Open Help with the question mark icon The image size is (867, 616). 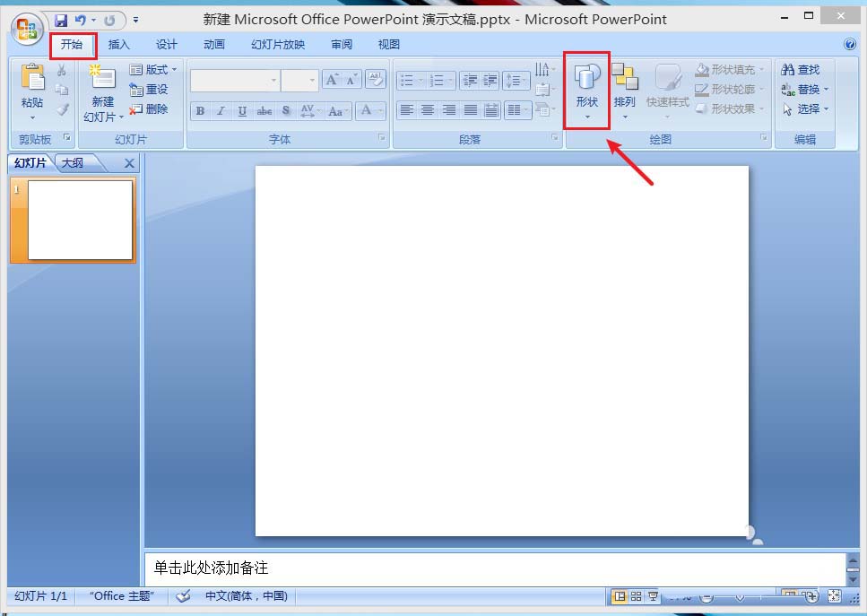850,44
